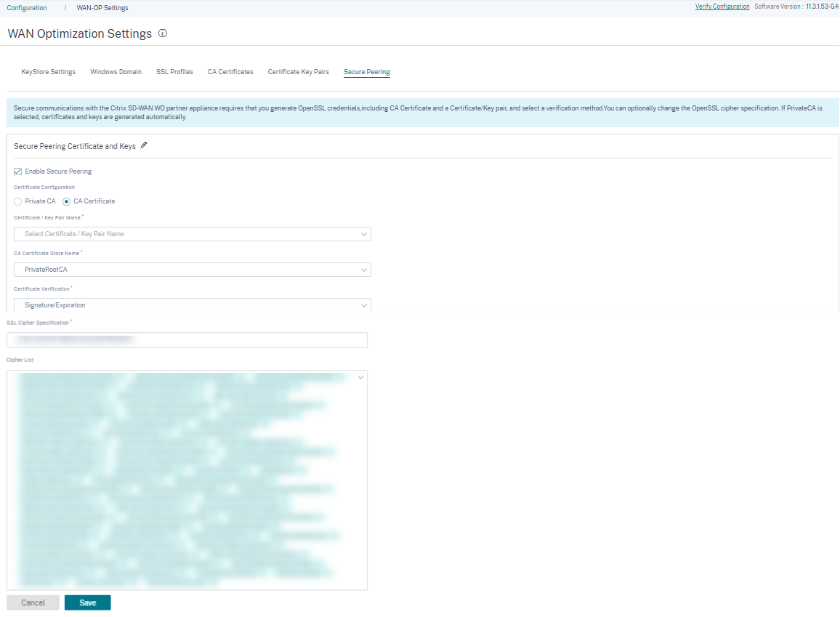Click the SSL Cipher Specification input field
Image resolution: width=840 pixels, height=617 pixels.
click(x=187, y=340)
